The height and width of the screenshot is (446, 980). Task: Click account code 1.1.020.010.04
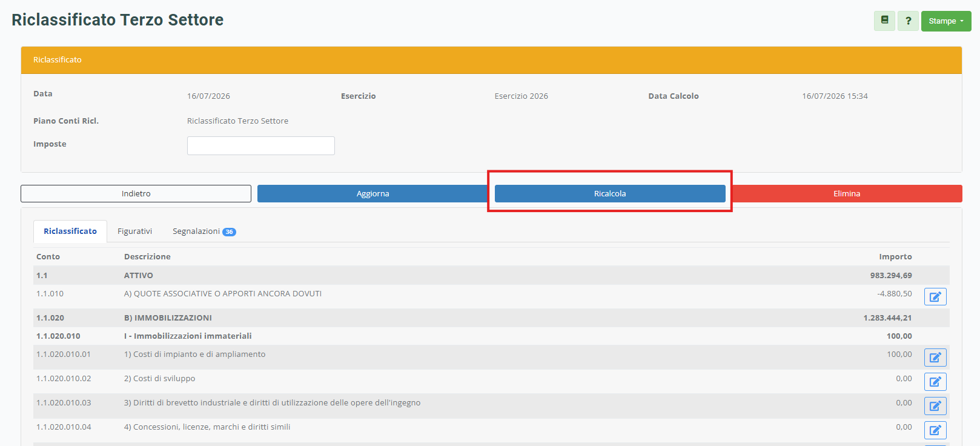point(64,427)
